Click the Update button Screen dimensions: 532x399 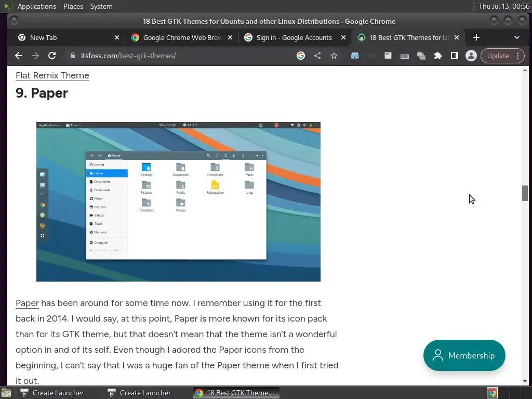[x=498, y=56]
